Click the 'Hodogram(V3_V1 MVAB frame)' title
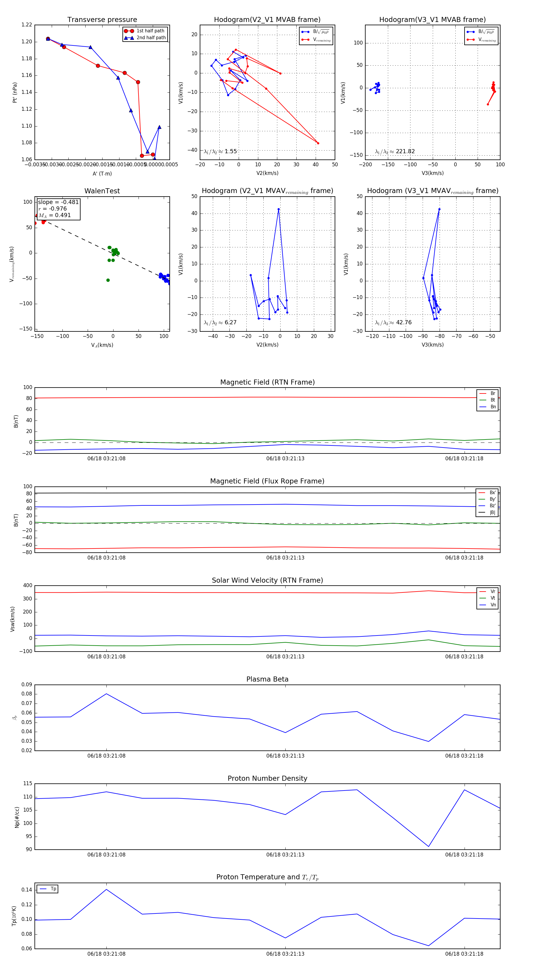 click(x=432, y=19)
